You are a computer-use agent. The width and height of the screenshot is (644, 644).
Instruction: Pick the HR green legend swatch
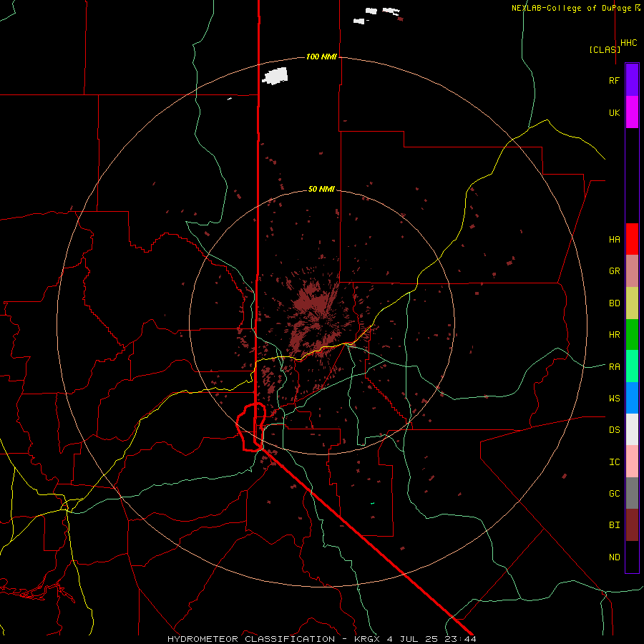coord(632,334)
